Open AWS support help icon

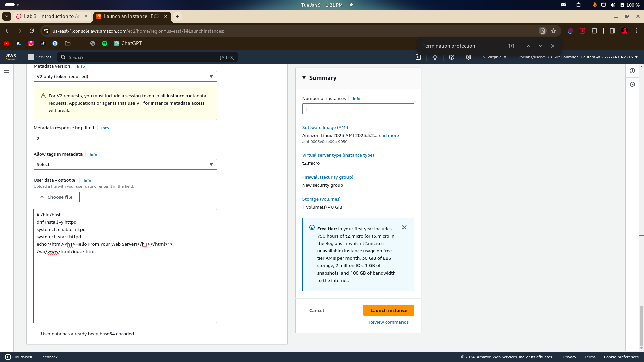click(x=452, y=57)
